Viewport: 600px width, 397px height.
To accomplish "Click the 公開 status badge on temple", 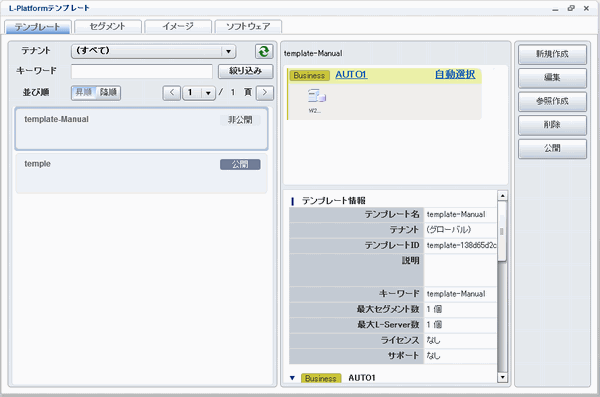I will (240, 165).
